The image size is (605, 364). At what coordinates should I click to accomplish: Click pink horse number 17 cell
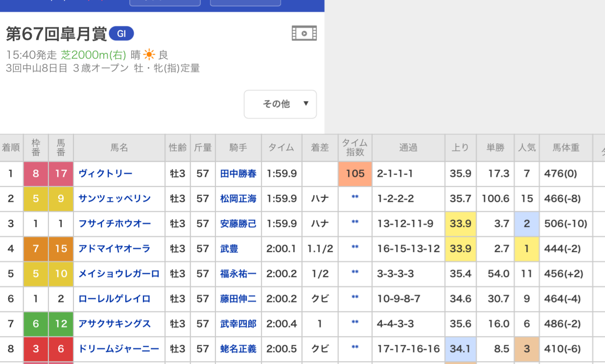click(x=61, y=174)
